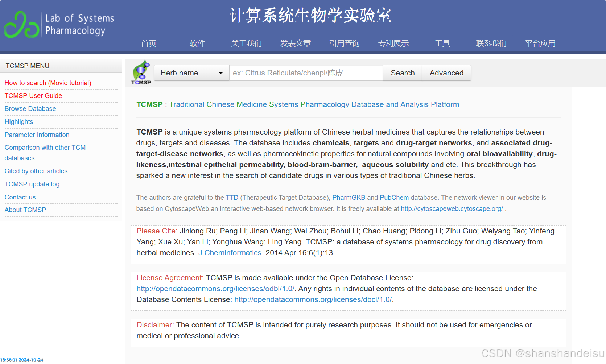606x364 pixels.
Task: Click the License Agreement label
Action: tap(170, 278)
